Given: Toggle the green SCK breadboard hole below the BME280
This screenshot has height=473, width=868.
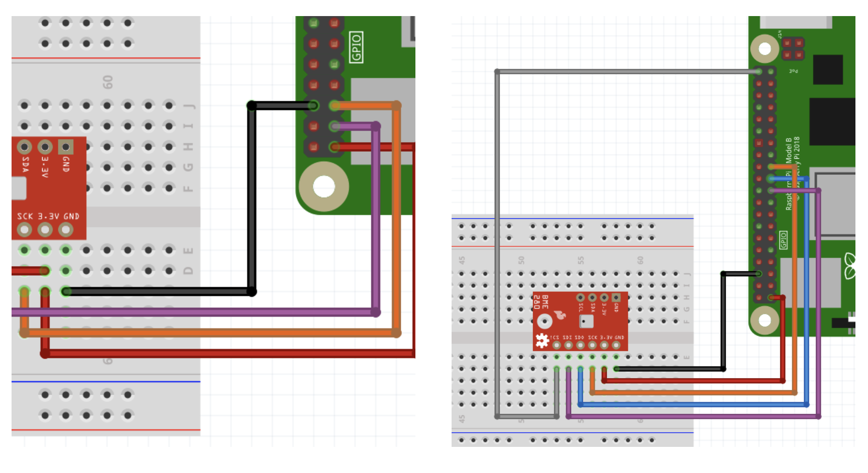Looking at the screenshot, I should click(592, 357).
